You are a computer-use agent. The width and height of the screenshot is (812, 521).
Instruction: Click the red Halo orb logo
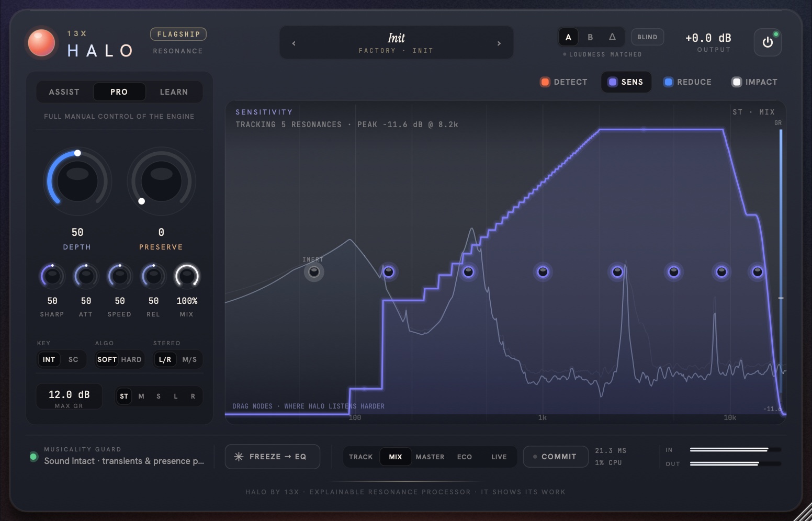41,42
